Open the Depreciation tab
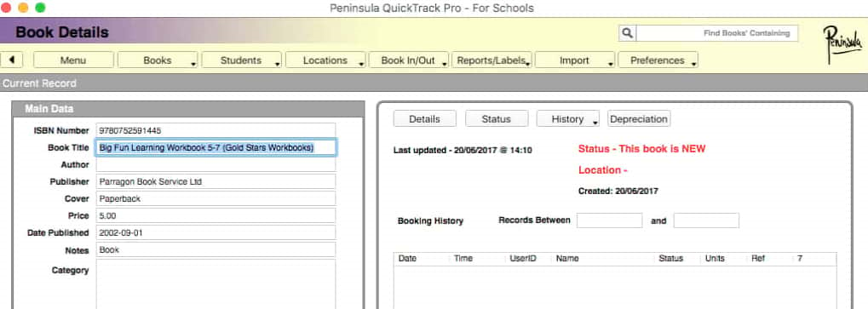 (x=639, y=119)
